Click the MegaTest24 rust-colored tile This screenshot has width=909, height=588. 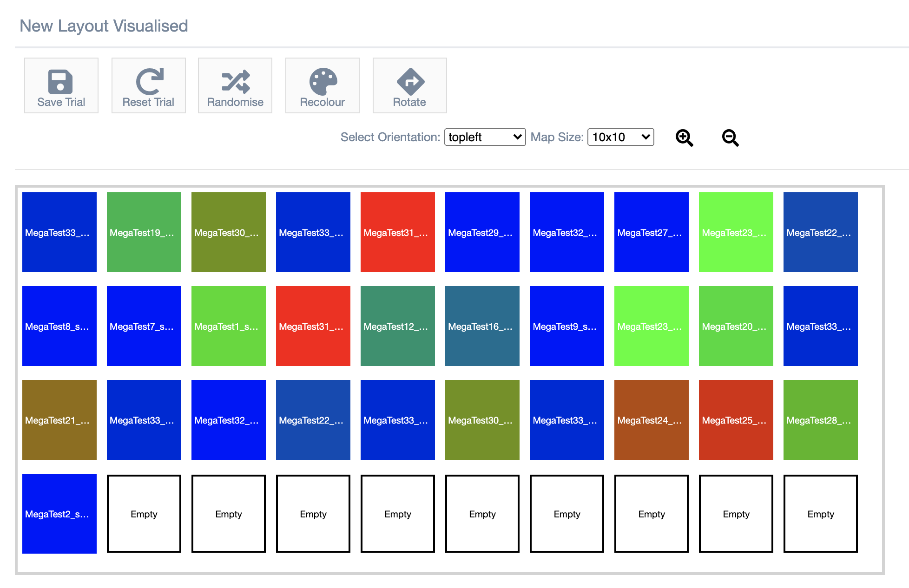click(652, 420)
